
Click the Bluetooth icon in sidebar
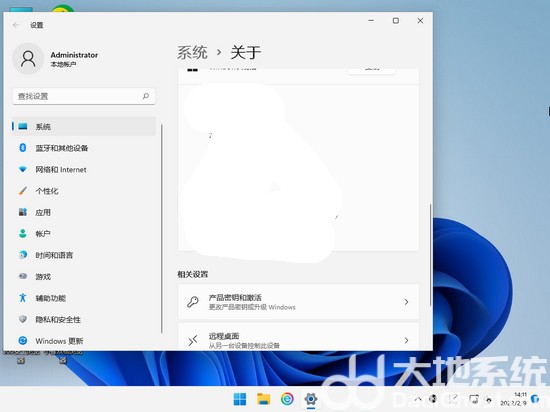[x=23, y=148]
